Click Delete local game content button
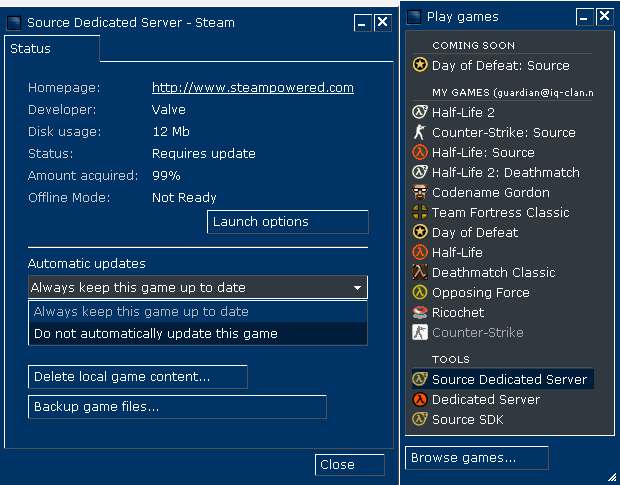Screen dimensions: 620x485 coord(138,377)
